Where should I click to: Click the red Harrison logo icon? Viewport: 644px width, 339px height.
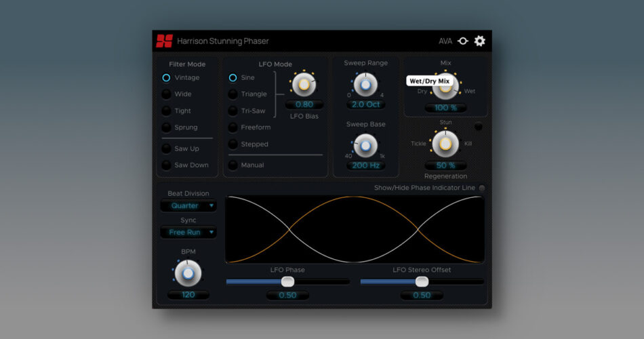click(x=164, y=41)
